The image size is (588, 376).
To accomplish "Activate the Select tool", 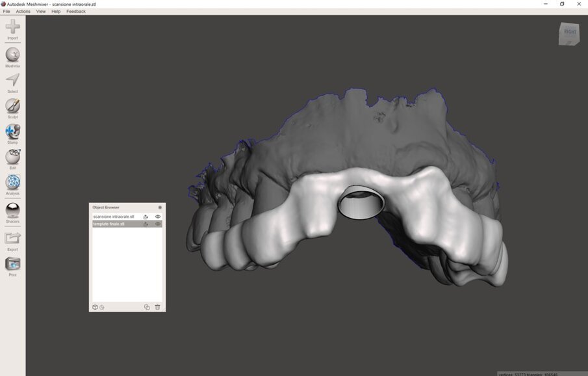I will point(12,80).
